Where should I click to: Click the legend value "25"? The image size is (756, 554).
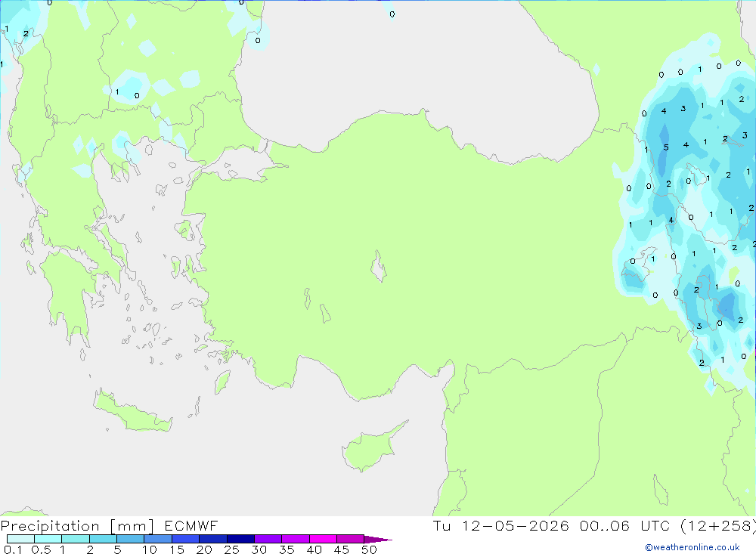point(232,549)
